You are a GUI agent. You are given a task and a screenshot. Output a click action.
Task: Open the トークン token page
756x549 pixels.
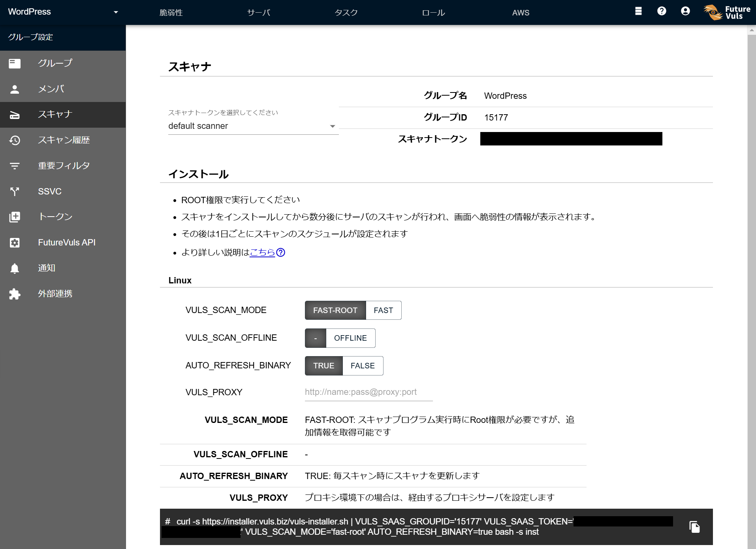click(x=55, y=217)
